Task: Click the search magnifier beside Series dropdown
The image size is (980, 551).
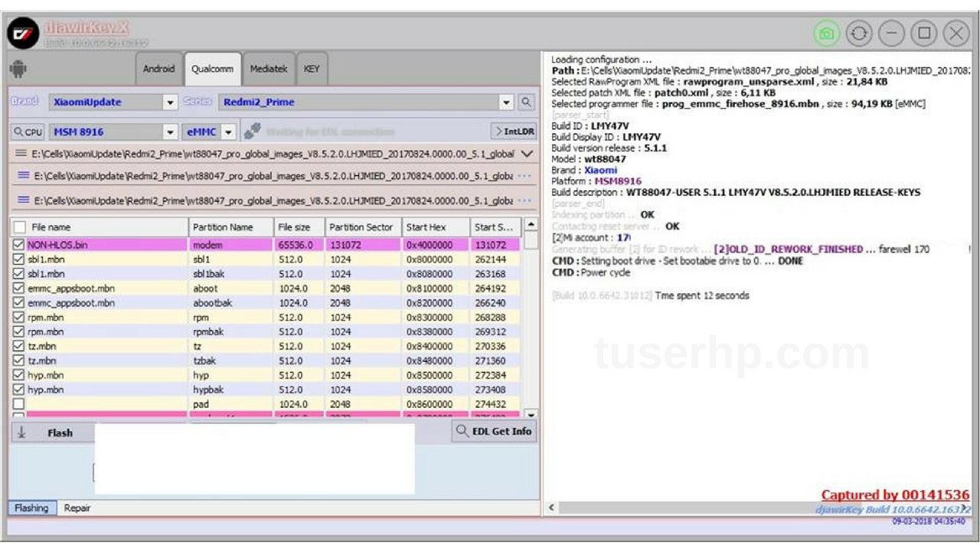Action: pos(526,102)
